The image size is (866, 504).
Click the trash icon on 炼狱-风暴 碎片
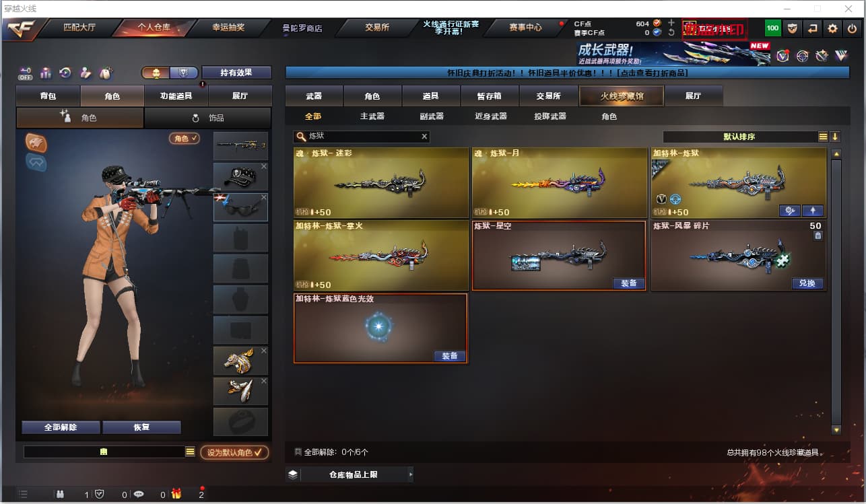click(818, 236)
